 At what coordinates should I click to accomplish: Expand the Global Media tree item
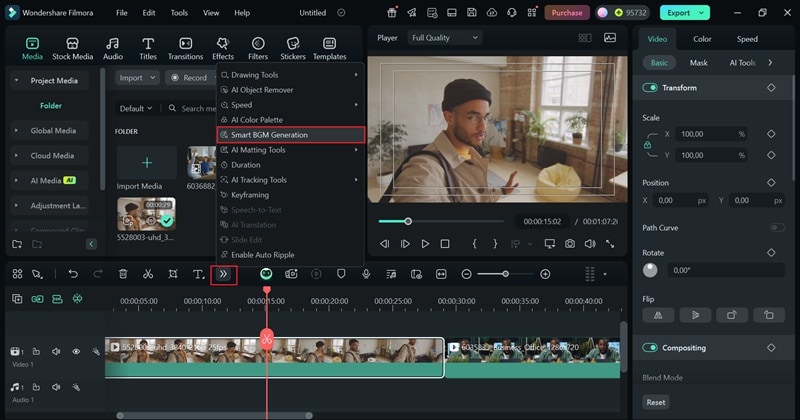16,131
